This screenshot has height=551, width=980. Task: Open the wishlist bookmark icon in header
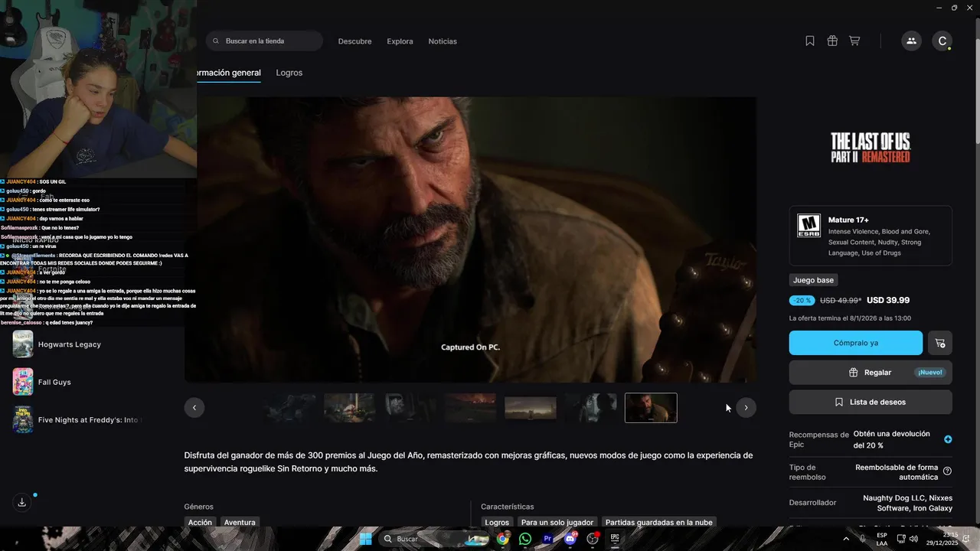click(810, 41)
